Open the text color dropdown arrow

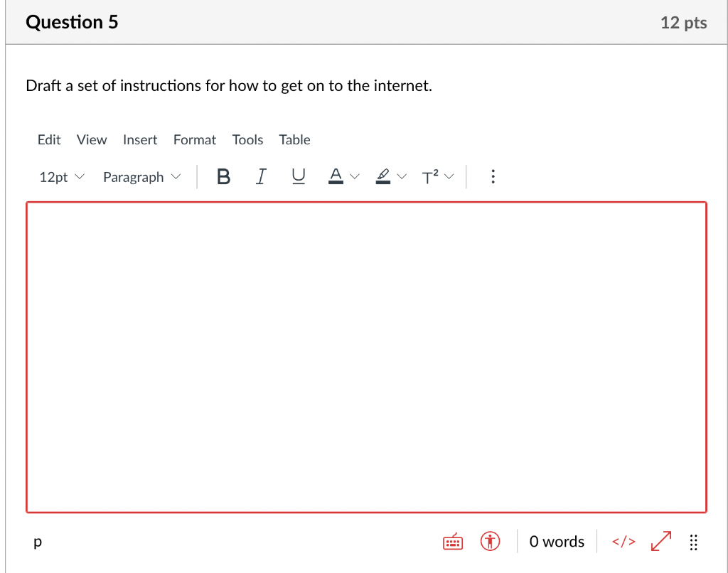[354, 176]
